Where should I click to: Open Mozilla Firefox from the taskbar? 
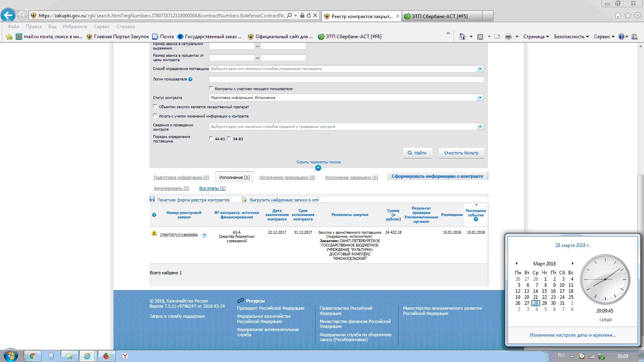106,356
